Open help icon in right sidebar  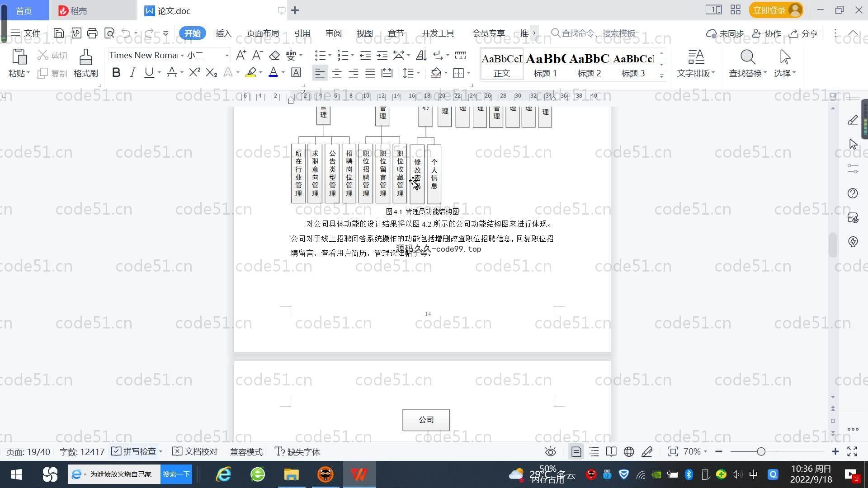click(x=853, y=193)
